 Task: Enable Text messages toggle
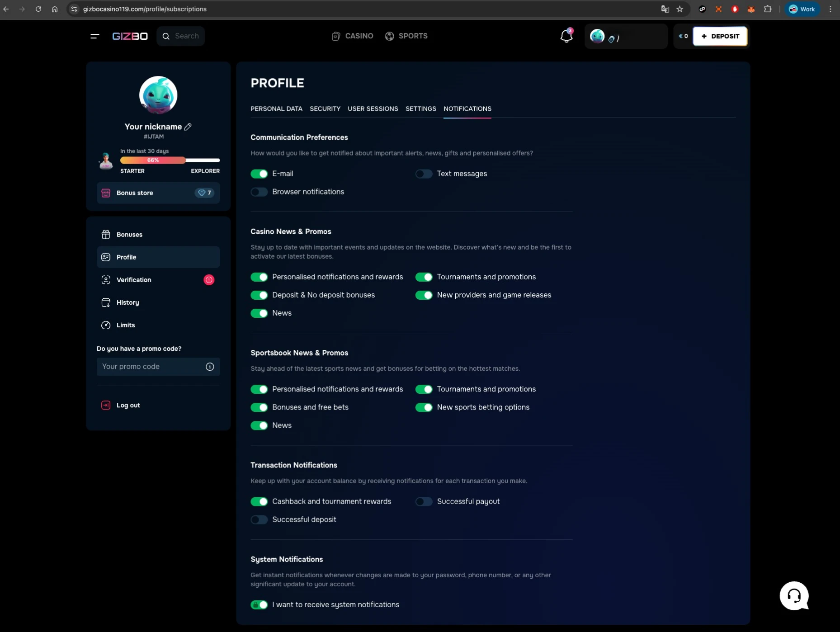(424, 174)
